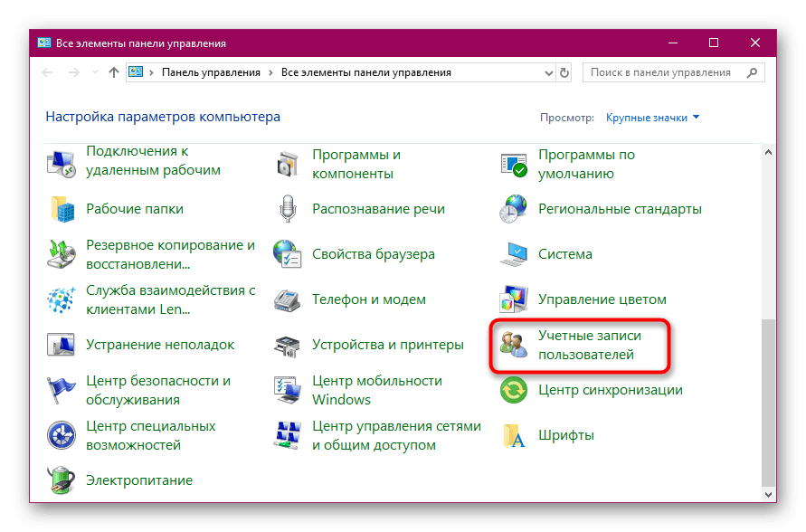Open Центр мобильности Windows link
806x532 pixels.
(x=377, y=390)
